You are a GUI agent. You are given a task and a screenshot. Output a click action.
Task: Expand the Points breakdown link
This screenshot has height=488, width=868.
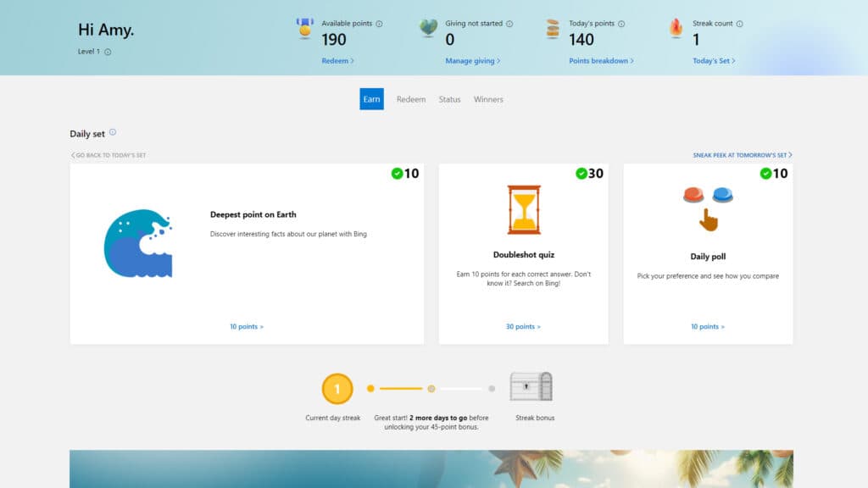[x=601, y=61]
